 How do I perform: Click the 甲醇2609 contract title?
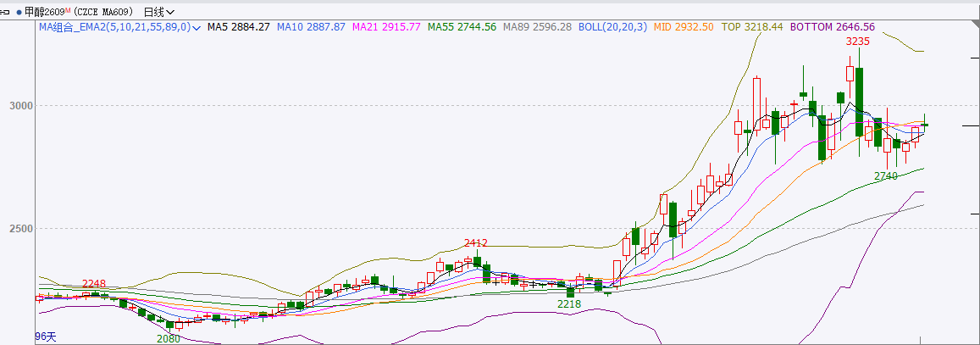coord(44,13)
